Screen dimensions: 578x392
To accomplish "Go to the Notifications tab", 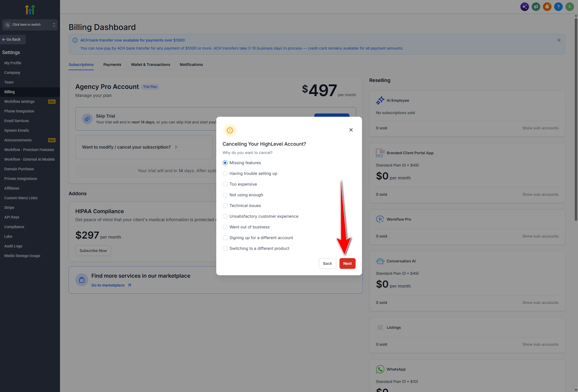I will (191, 65).
